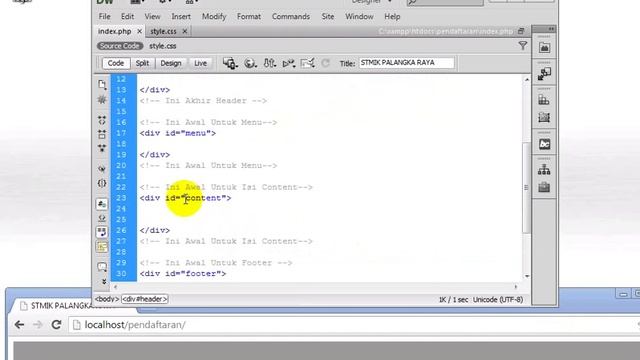Open the W3C Validation dropdown
The width and height of the screenshot is (640, 360).
click(x=289, y=63)
